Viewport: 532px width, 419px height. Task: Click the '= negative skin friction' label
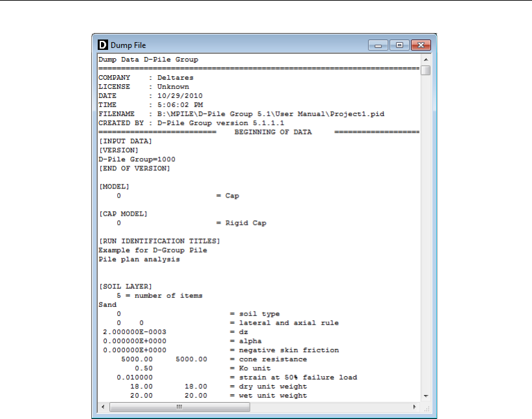(284, 350)
